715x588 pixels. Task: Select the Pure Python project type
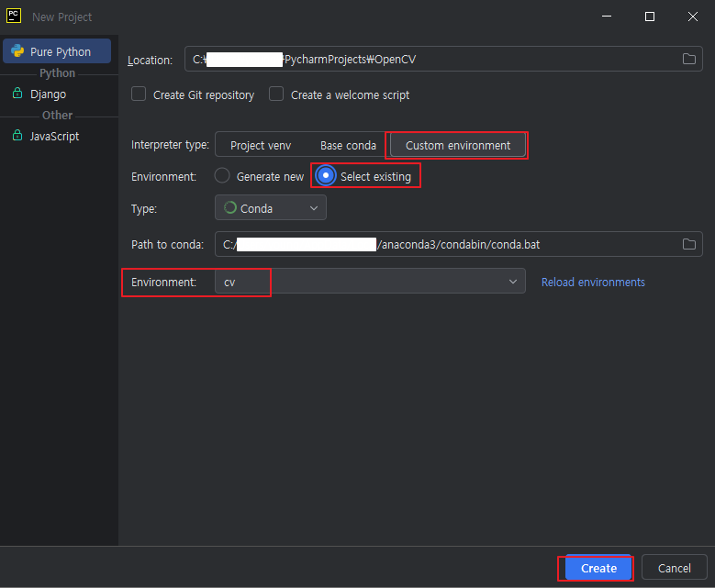tap(57, 51)
